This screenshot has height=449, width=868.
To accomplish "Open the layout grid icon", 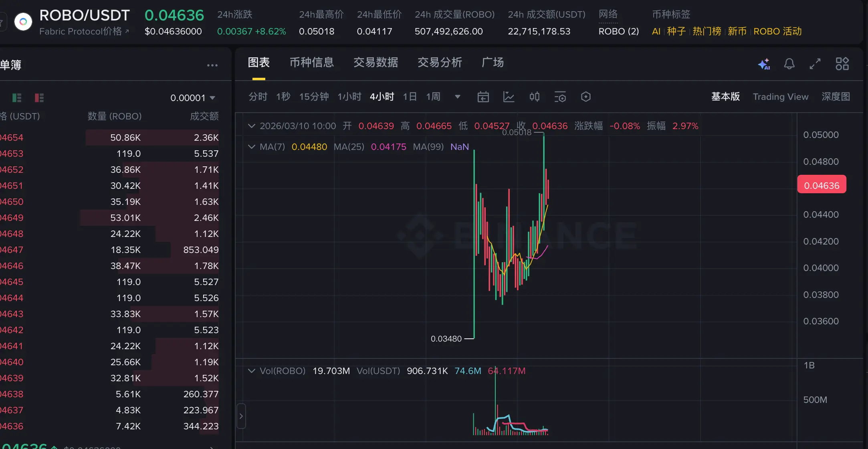I will tap(842, 64).
